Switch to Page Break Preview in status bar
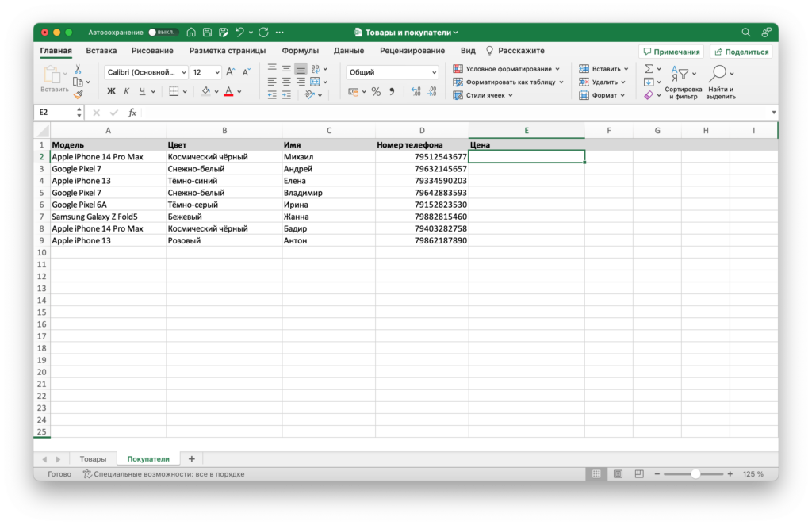Image resolution: width=812 pixels, height=525 pixels. (x=639, y=473)
